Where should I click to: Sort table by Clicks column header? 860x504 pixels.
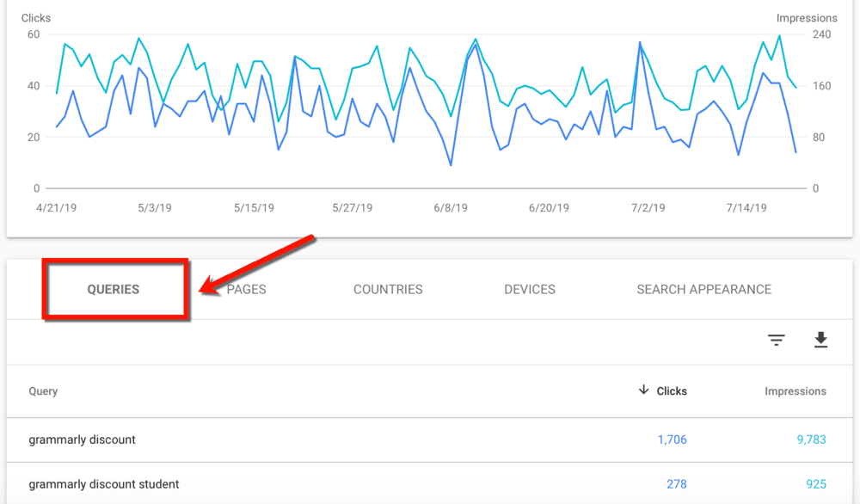coord(672,391)
